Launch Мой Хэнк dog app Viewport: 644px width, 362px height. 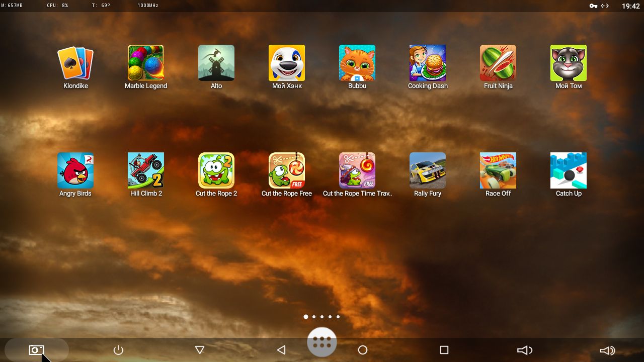(x=287, y=63)
